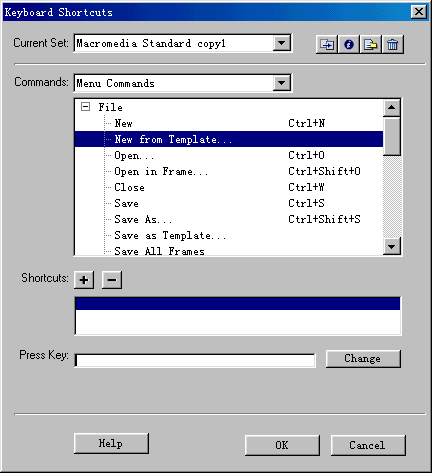The width and height of the screenshot is (432, 473).
Task: Click the Help button
Action: click(x=111, y=443)
